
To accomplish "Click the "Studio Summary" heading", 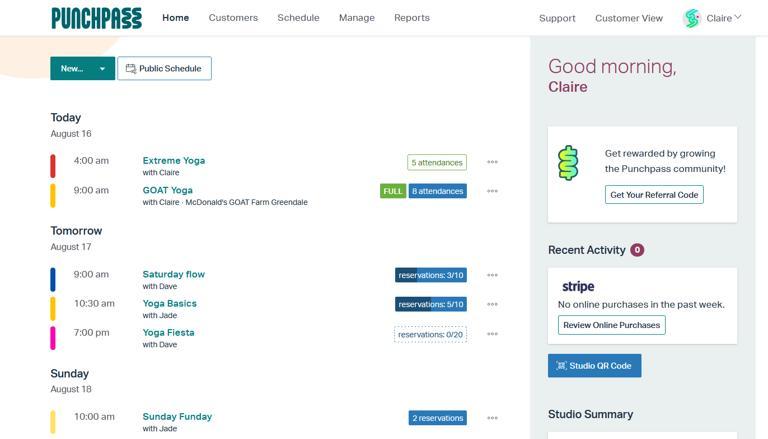I will click(590, 415).
